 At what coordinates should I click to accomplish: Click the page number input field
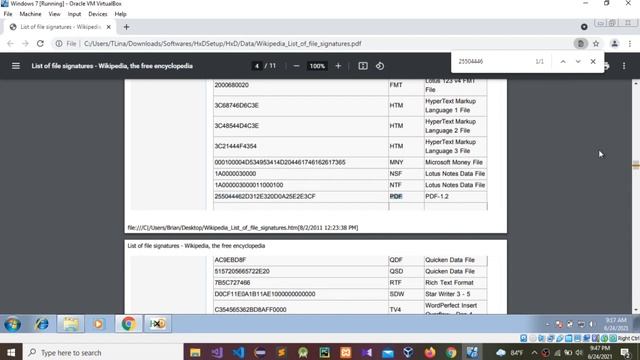tap(257, 66)
